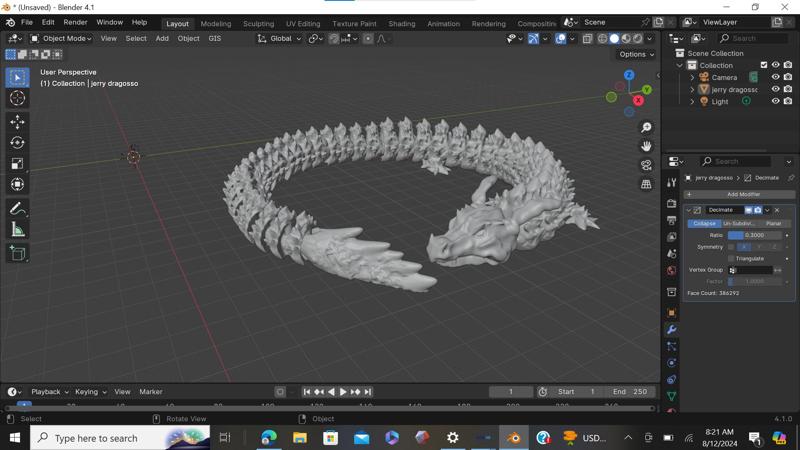The width and height of the screenshot is (800, 450).
Task: Hide the Camera with its eye icon
Action: click(x=776, y=77)
